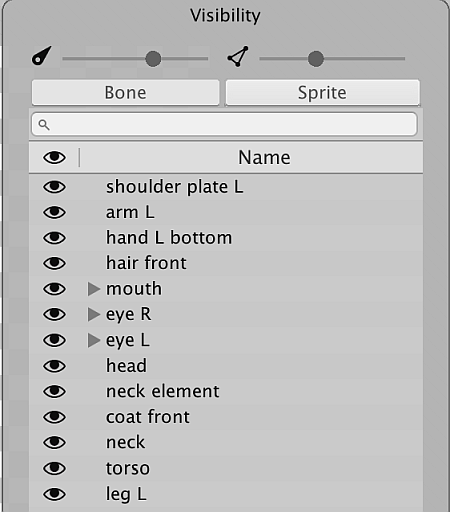Toggle visibility of hair front
450x512 pixels.
[54, 263]
